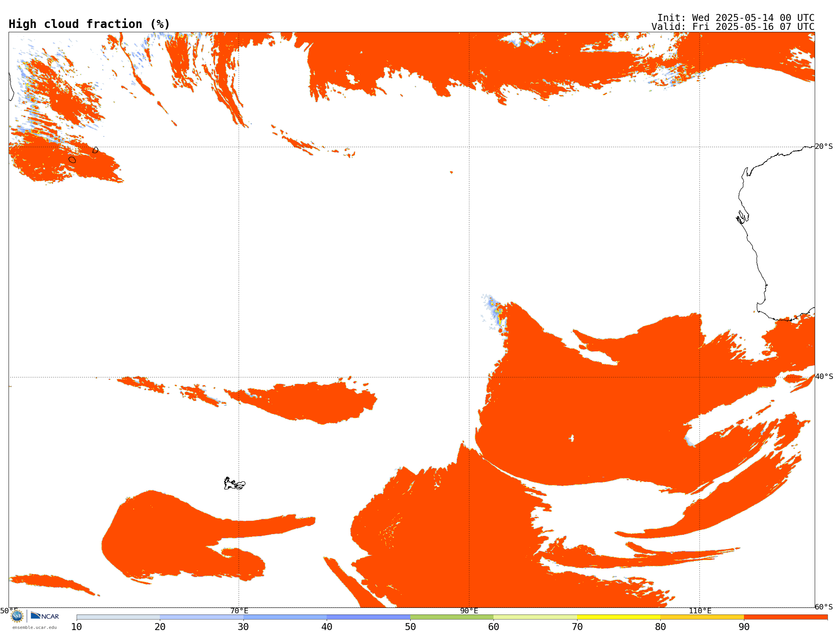Click the 80-90 amber colorbar segment

tap(702, 617)
